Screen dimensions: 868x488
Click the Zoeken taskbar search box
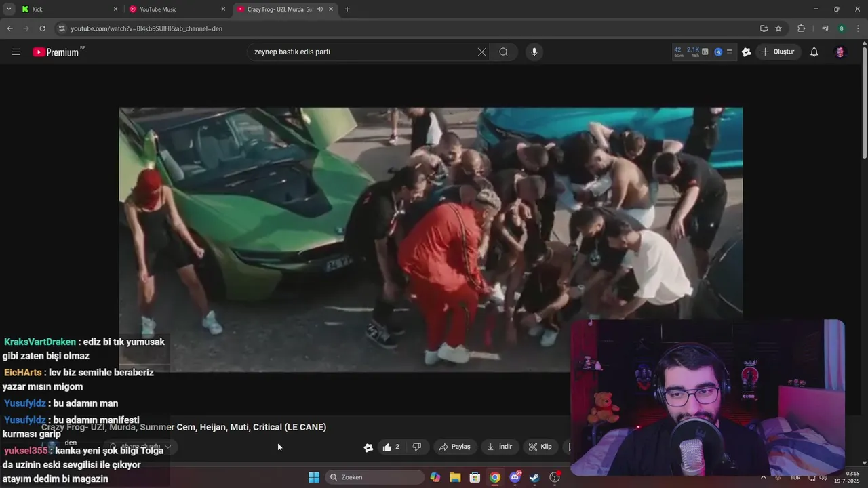[374, 477]
